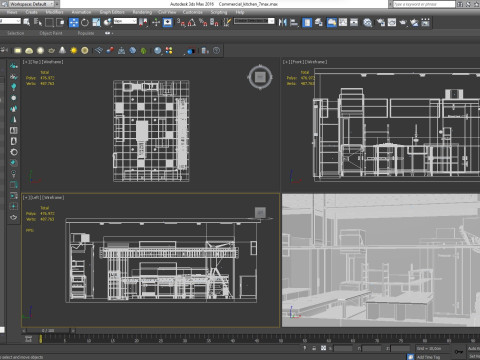Open the Scripting menu
The height and width of the screenshot is (360, 480).
[x=219, y=12]
